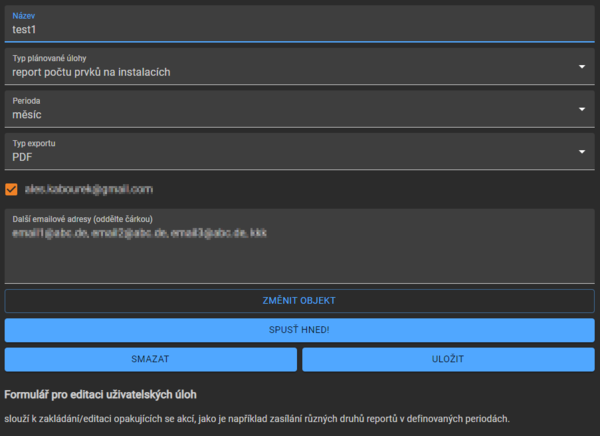Open the Typ plánované úlohy dropdown

[299, 66]
